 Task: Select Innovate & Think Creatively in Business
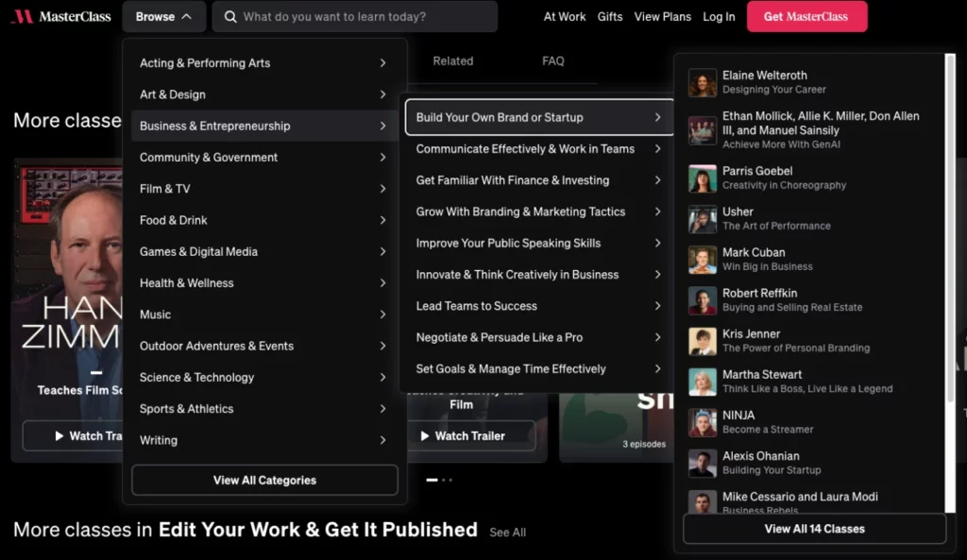point(539,275)
